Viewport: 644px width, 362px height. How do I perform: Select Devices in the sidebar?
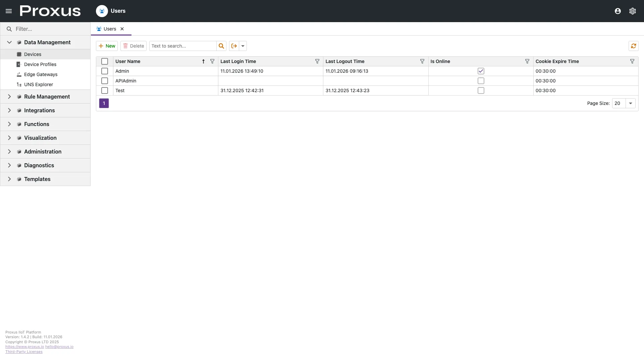(33, 54)
